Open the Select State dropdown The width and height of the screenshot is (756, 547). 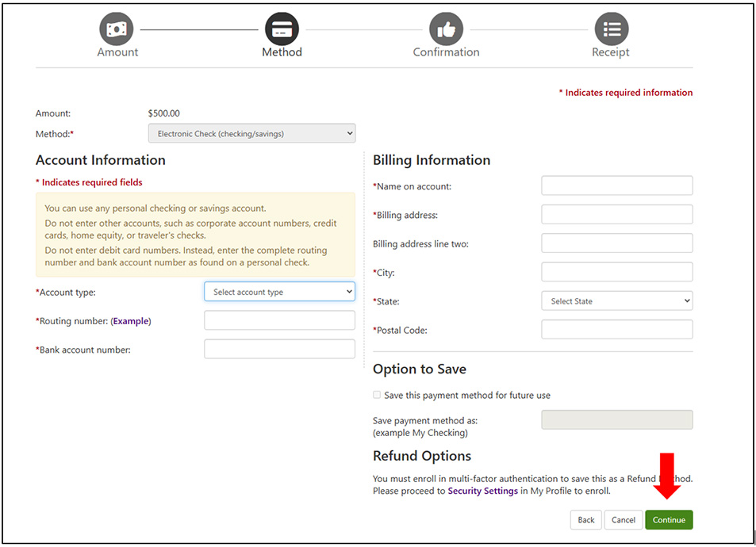(x=616, y=300)
